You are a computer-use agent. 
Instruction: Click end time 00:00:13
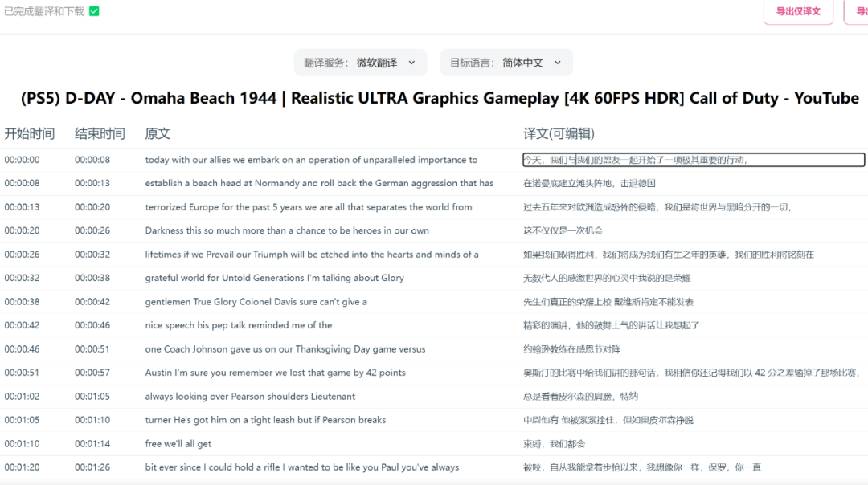click(x=92, y=183)
